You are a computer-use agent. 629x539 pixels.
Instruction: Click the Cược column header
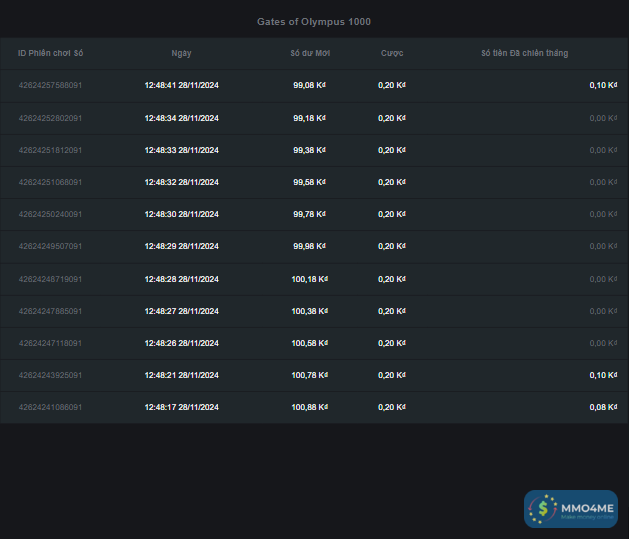[x=392, y=53]
